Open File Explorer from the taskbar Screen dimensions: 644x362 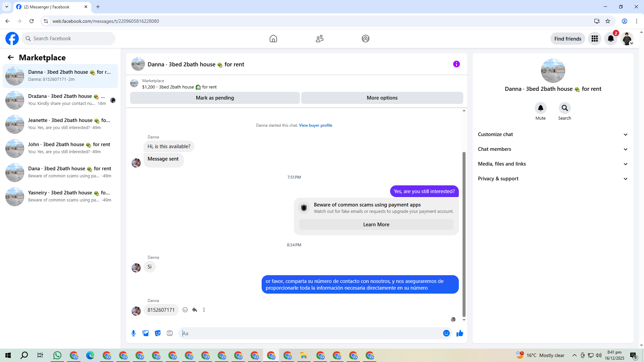click(x=304, y=355)
